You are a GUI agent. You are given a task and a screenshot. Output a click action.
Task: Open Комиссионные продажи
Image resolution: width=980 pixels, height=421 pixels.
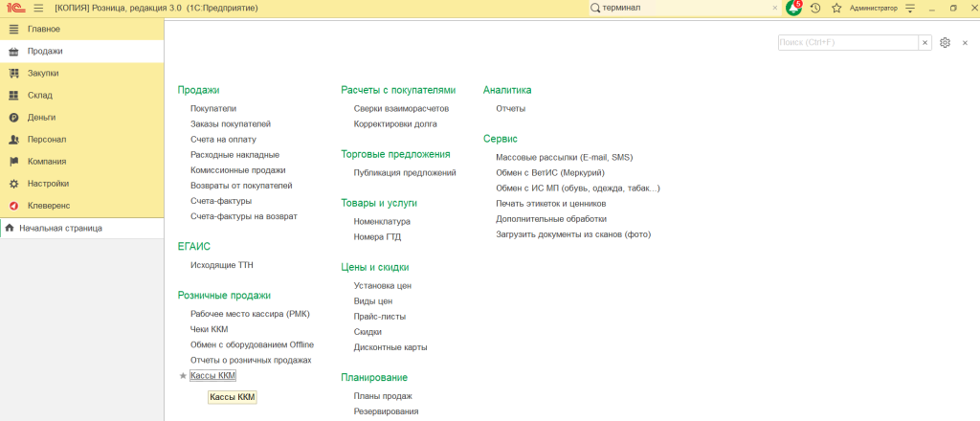pyautogui.click(x=238, y=170)
